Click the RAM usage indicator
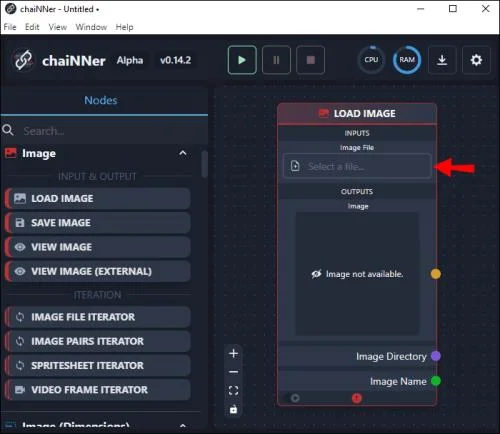The image size is (500, 434). click(407, 60)
